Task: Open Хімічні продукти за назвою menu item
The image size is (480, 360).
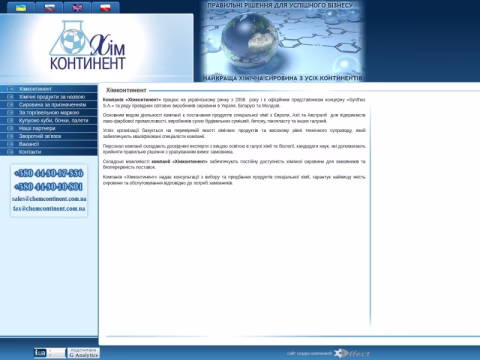Action: [x=52, y=97]
